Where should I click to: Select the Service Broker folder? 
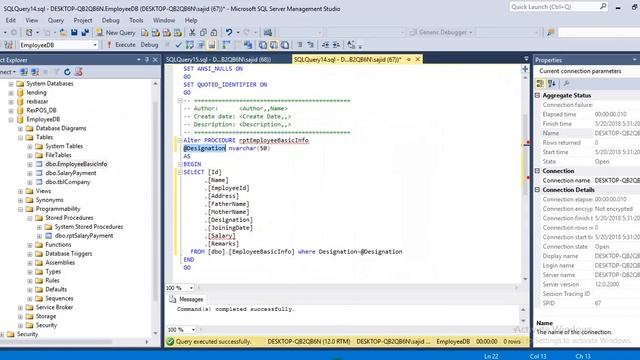pos(54,307)
